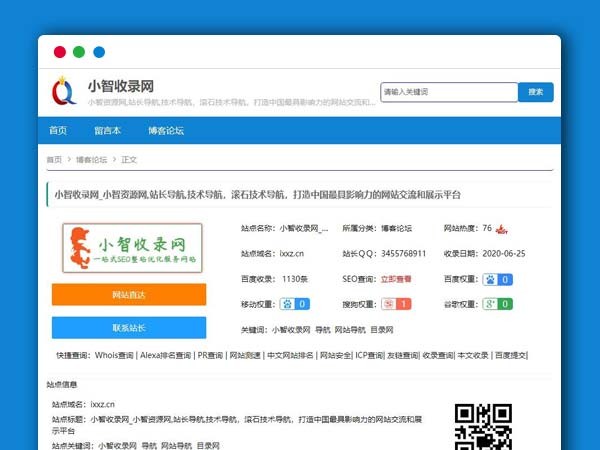Click the 小智收录网 Q logo icon
Image resolution: width=600 pixels, height=450 pixels.
(63, 91)
